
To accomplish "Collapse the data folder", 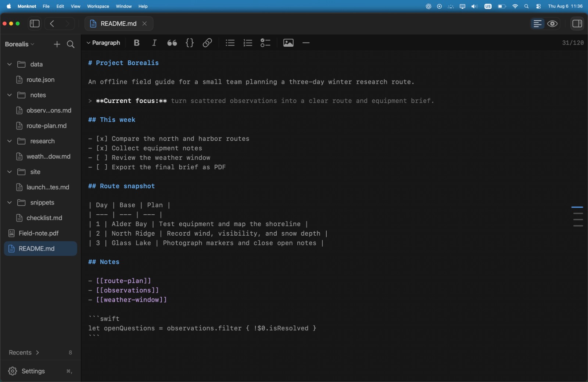I will pyautogui.click(x=10, y=64).
